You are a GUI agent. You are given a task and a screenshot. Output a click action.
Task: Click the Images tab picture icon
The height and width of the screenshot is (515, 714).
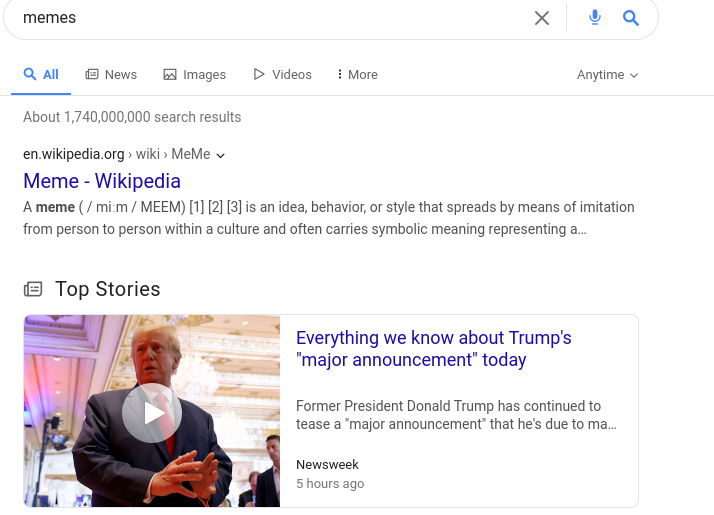tap(170, 75)
